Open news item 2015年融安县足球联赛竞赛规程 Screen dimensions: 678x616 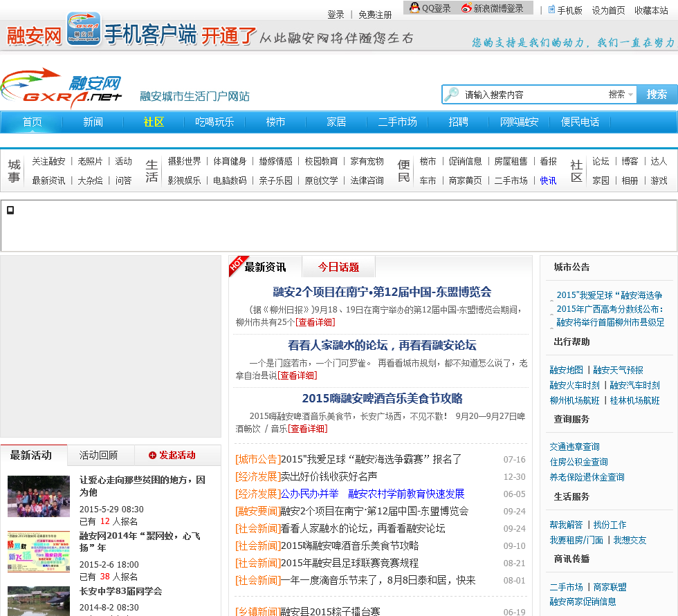(349, 563)
